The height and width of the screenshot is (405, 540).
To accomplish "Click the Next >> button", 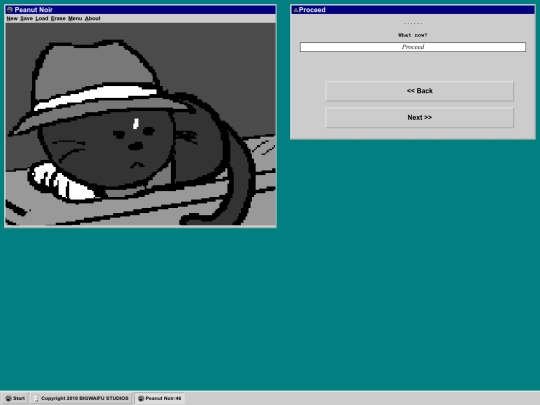I will pos(419,117).
